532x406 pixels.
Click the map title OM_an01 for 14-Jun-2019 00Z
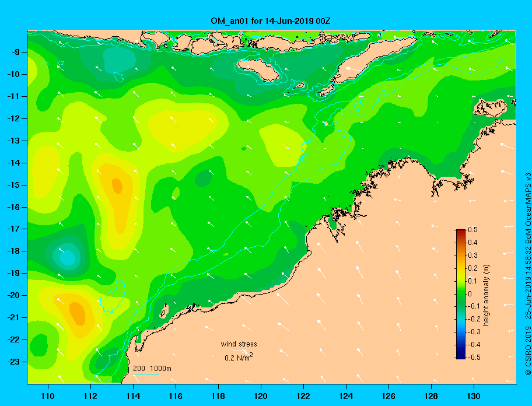click(271, 21)
